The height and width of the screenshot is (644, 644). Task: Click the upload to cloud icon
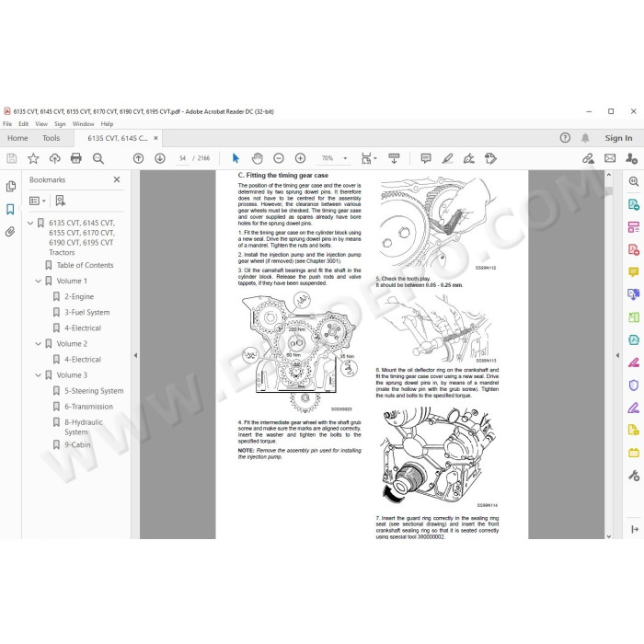(54, 158)
